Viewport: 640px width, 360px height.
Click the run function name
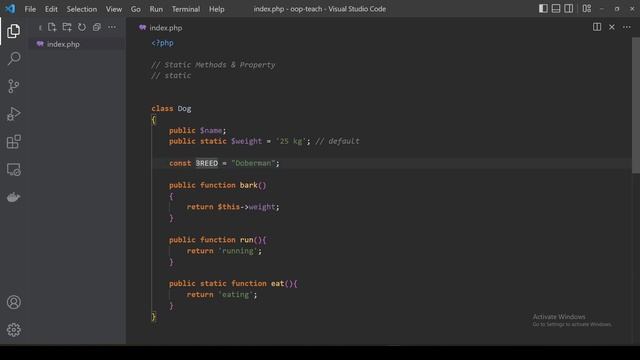(x=247, y=240)
